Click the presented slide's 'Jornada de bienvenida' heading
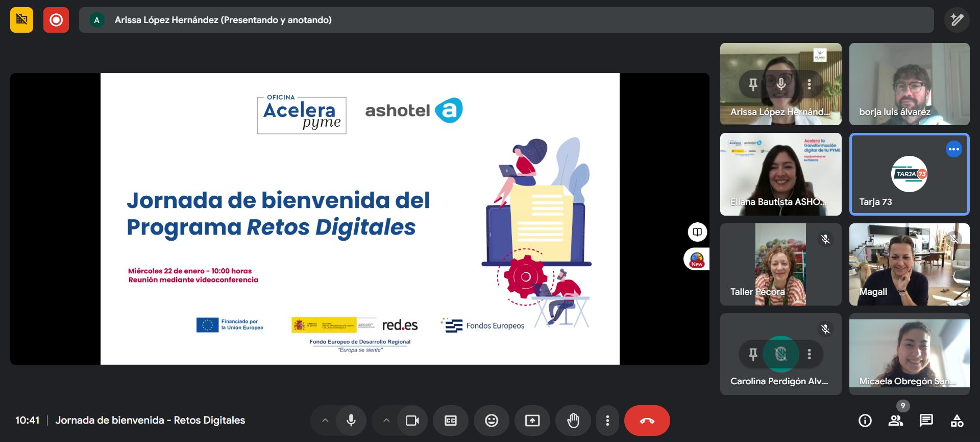The width and height of the screenshot is (980, 442). click(278, 214)
